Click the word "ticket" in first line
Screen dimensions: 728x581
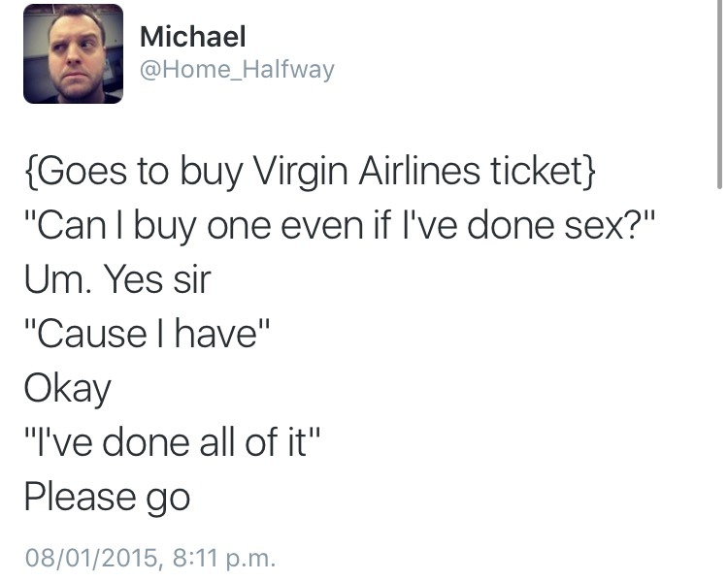coord(536,171)
